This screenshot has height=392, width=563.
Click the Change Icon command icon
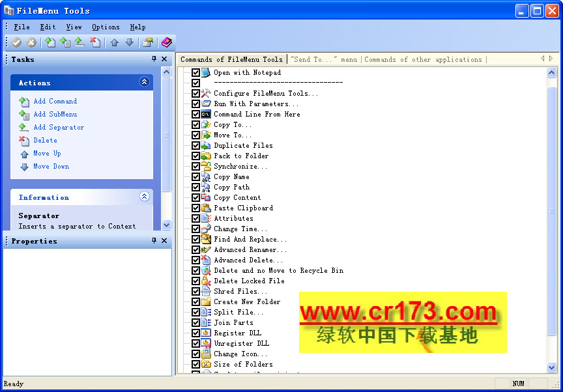[206, 354]
